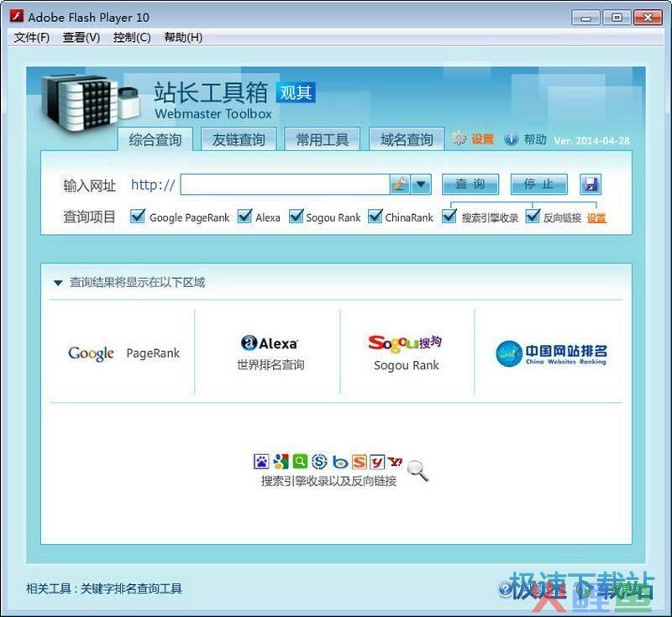Click the Baidu paw icon
This screenshot has height=617, width=672.
click(261, 461)
